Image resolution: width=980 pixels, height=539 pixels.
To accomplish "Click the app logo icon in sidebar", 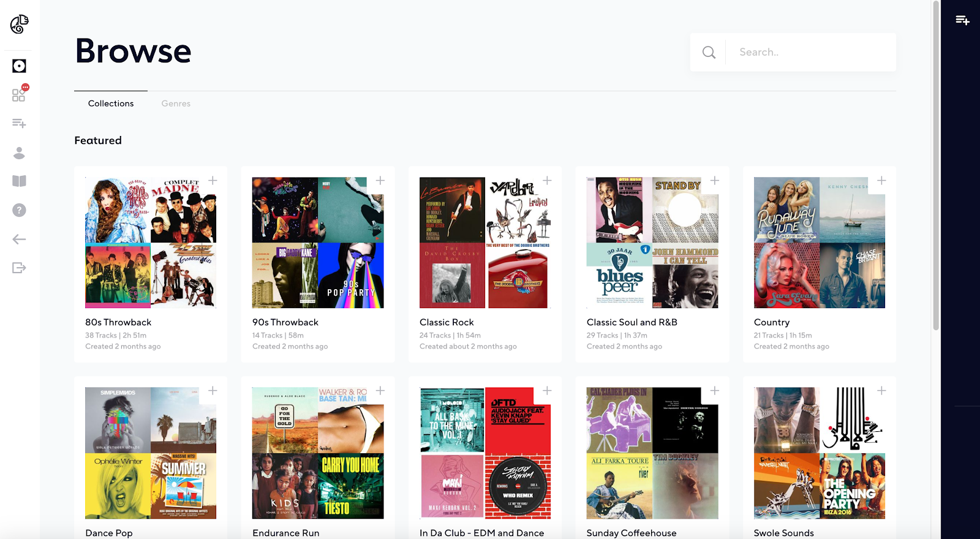I will tap(19, 24).
